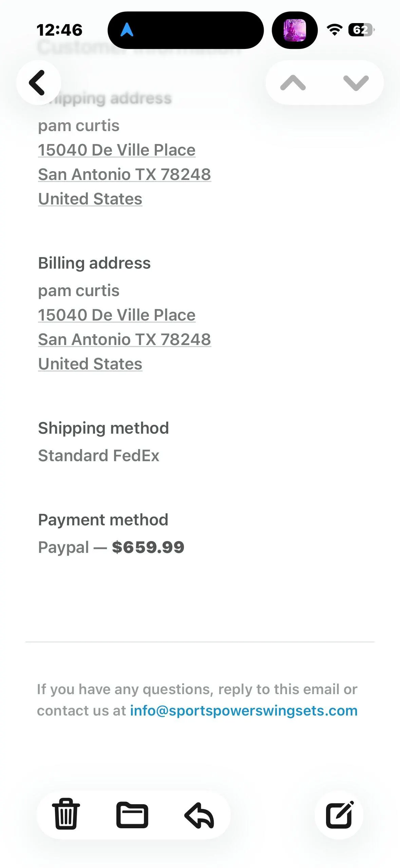Tap the back arrow button
Viewport: 400px width, 868px height.
[38, 83]
